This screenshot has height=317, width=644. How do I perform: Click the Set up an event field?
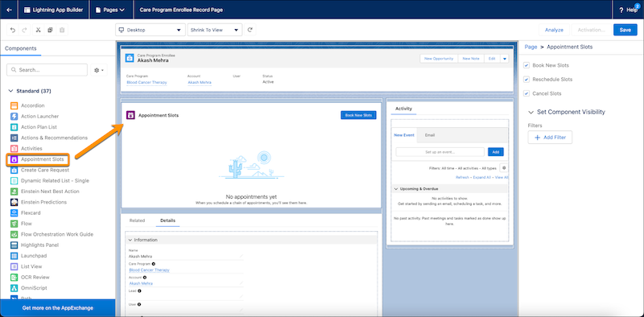[440, 152]
